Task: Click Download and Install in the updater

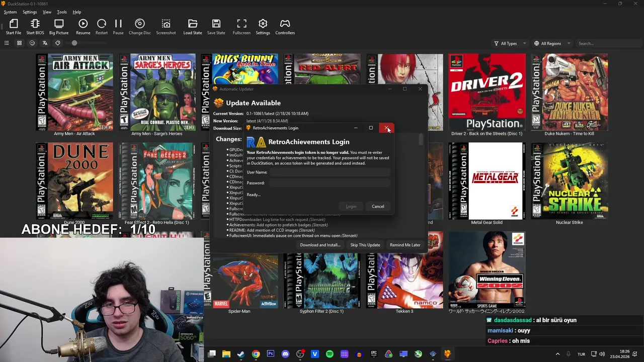Action: point(320,245)
